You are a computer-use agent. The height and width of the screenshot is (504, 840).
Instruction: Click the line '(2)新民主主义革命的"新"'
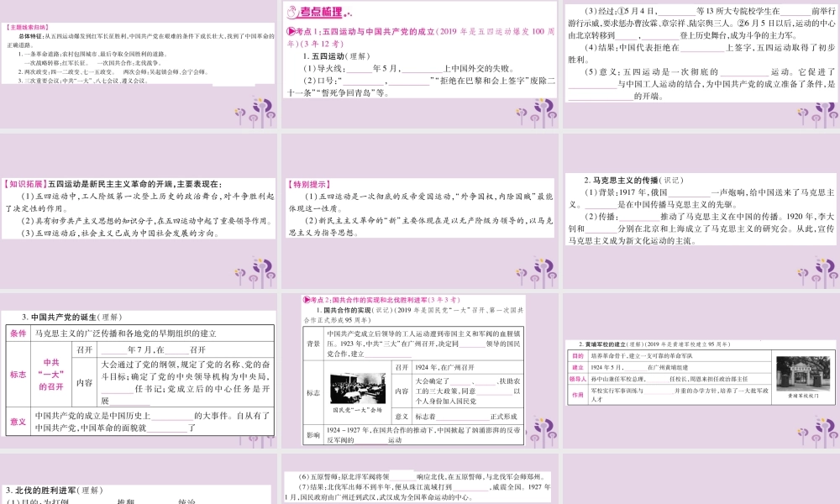(x=421, y=227)
